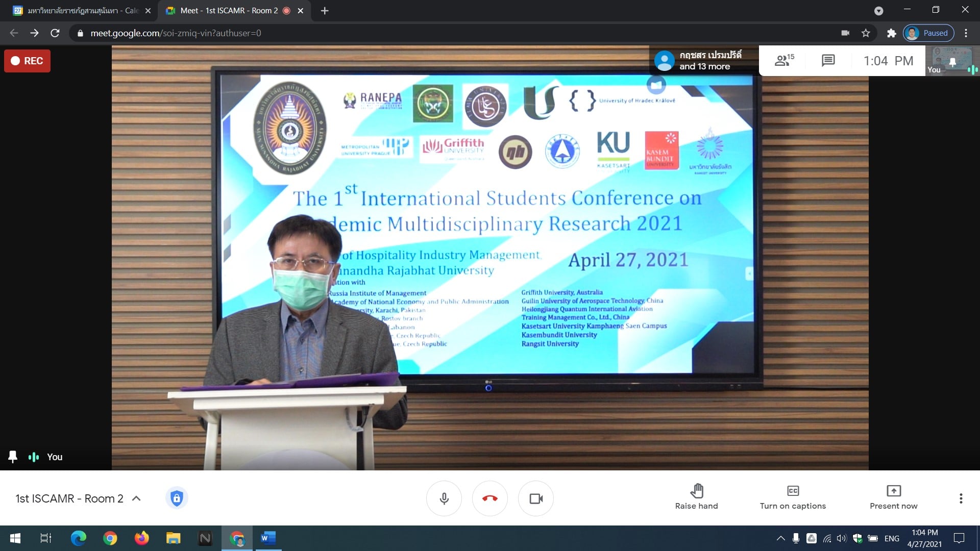980x551 pixels.
Task: Open Present now screen sharing
Action: [x=893, y=497]
